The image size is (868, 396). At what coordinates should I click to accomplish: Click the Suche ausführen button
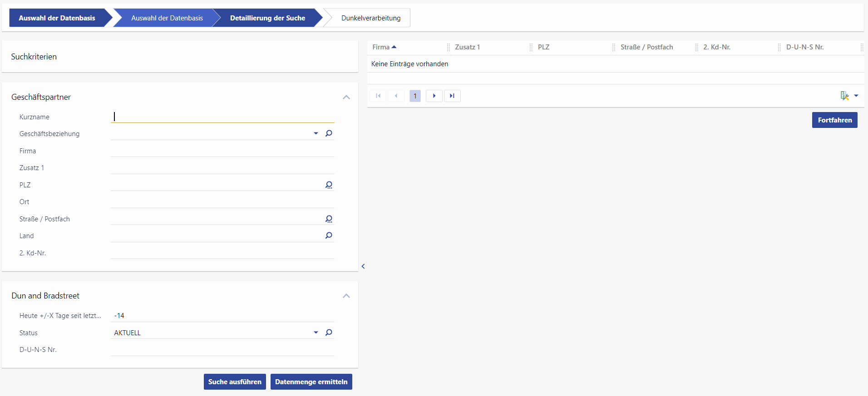(235, 382)
